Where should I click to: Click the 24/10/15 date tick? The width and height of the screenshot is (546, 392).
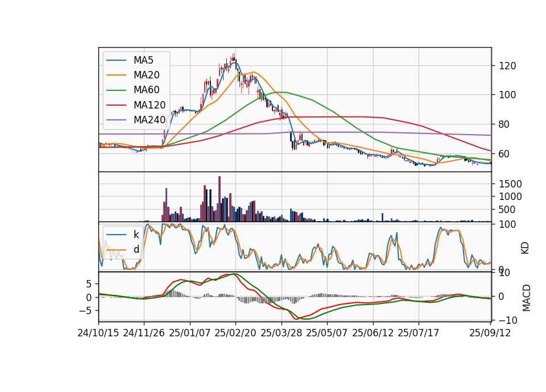click(98, 333)
